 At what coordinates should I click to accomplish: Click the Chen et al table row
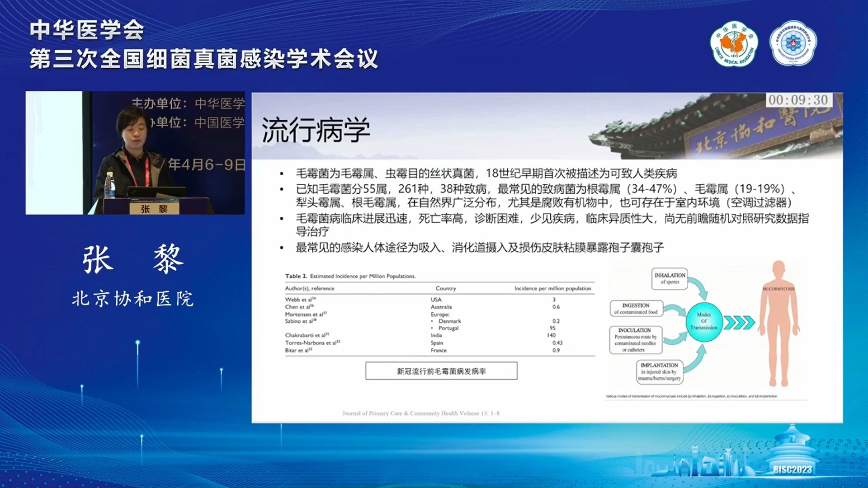pyautogui.click(x=439, y=306)
